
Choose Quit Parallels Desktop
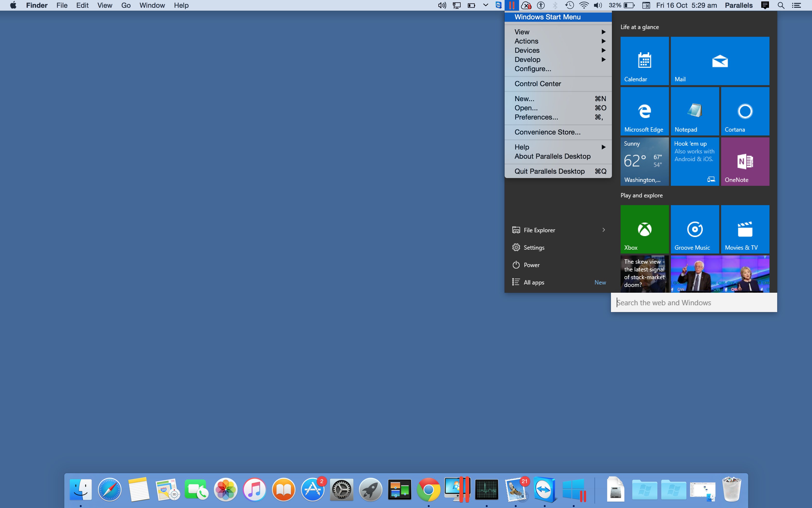point(558,171)
